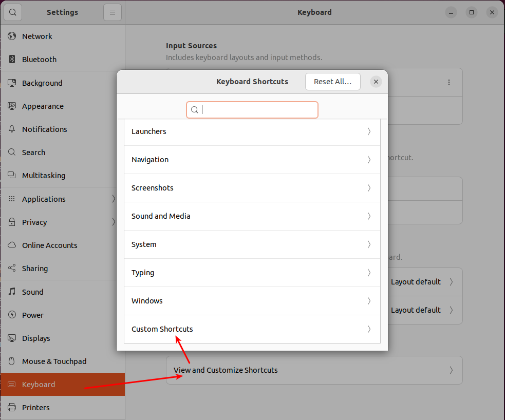Click the Bluetooth icon in sidebar
Image resolution: width=505 pixels, height=420 pixels.
(12, 60)
